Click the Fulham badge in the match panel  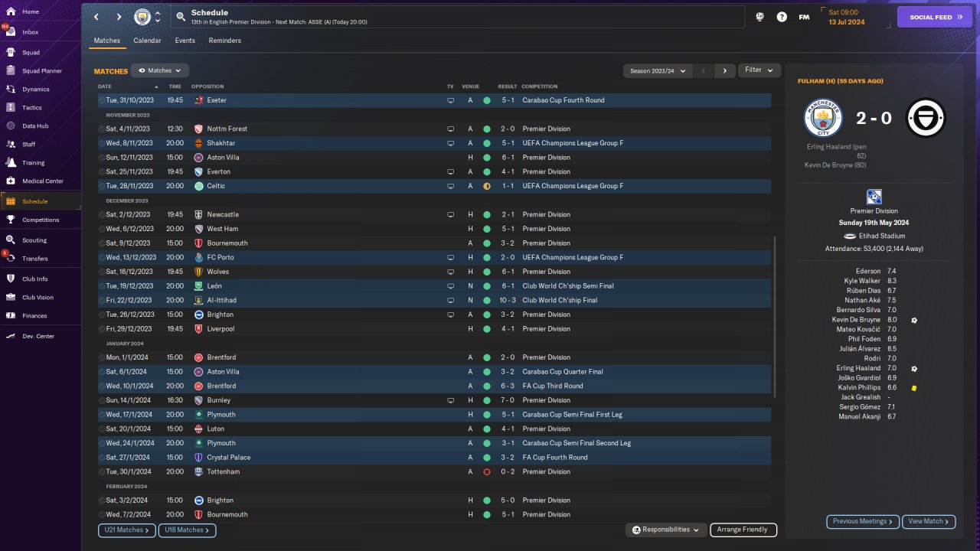click(x=926, y=118)
